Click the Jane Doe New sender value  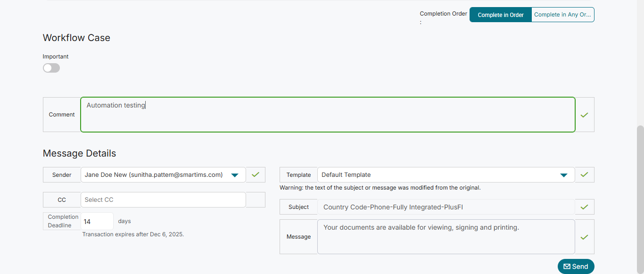click(154, 174)
